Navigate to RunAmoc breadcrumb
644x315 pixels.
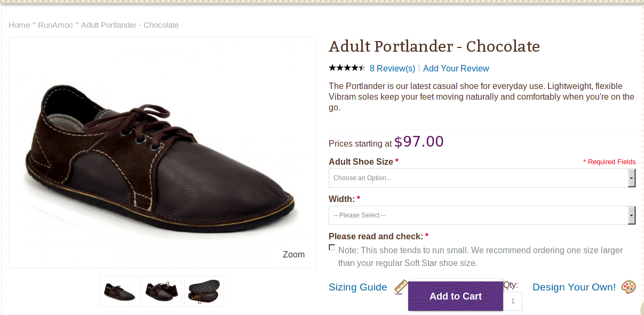(x=55, y=25)
